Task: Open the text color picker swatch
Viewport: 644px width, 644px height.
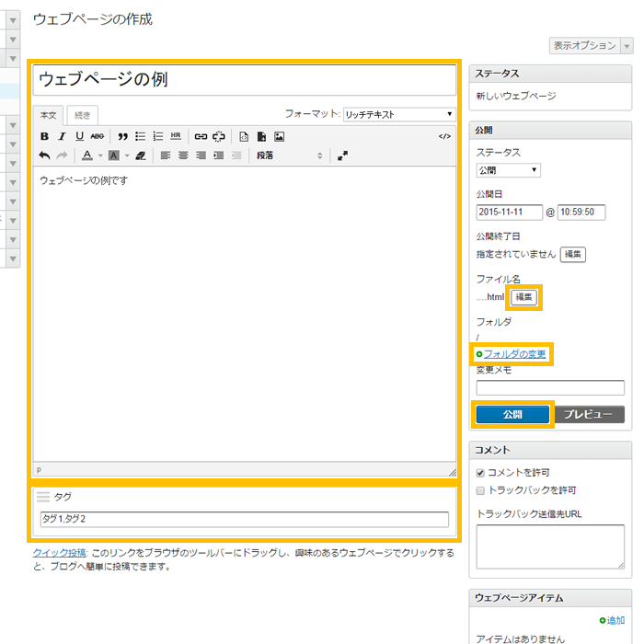Action: tap(87, 155)
